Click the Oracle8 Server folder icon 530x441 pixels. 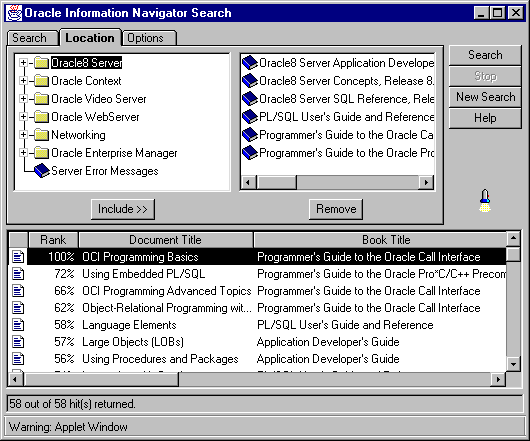point(42,63)
